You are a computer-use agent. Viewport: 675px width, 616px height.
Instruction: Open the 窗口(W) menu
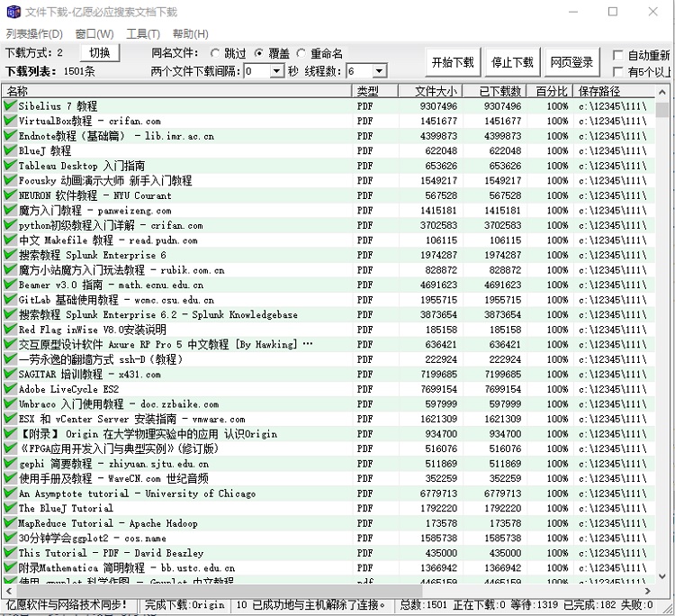94,33
